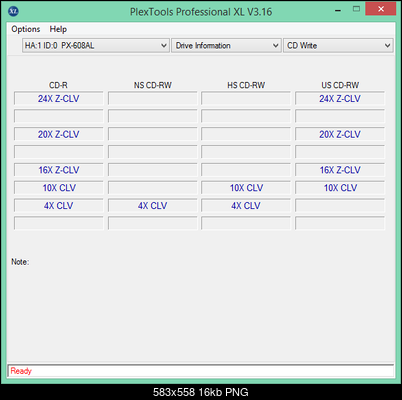Select the US CD-RW 10X CLV cell
The width and height of the screenshot is (402, 400).
(x=340, y=188)
